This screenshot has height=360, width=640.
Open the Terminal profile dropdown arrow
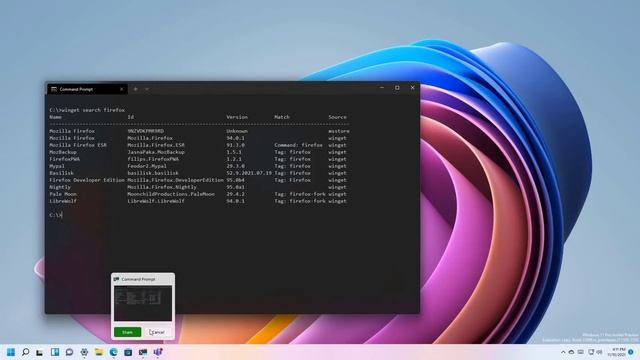pos(147,89)
